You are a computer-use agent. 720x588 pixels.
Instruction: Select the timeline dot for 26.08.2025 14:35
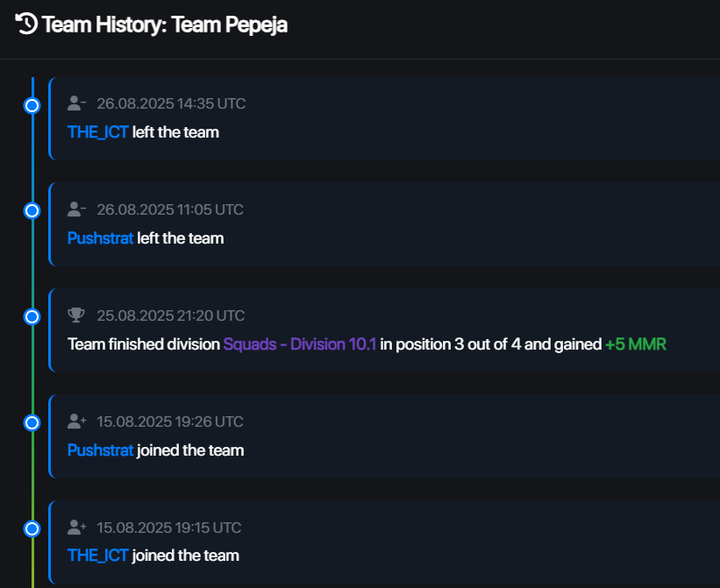pos(32,106)
